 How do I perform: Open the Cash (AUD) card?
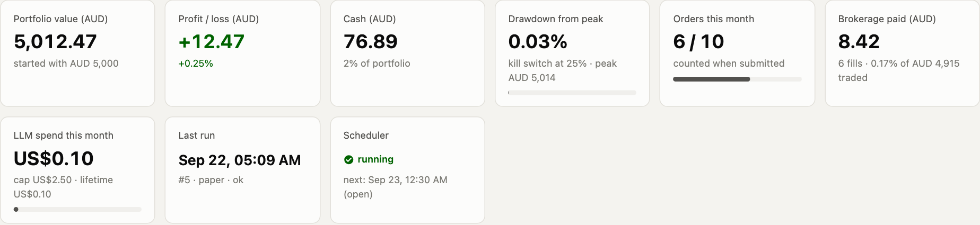(407, 53)
